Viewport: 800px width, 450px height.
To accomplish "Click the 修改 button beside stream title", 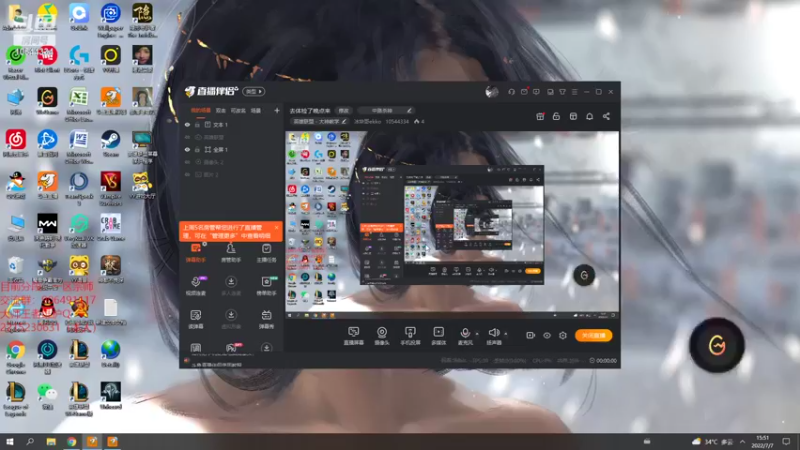I will (344, 110).
